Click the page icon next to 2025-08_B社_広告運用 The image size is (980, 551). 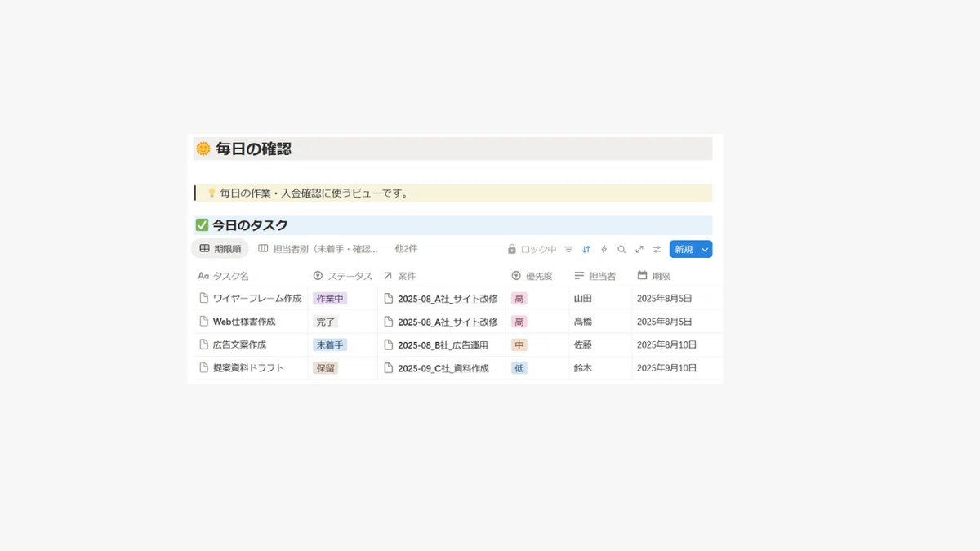[389, 344]
